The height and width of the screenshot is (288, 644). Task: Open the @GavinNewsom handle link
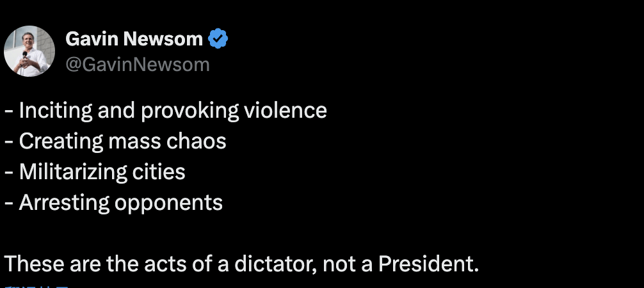tap(138, 65)
